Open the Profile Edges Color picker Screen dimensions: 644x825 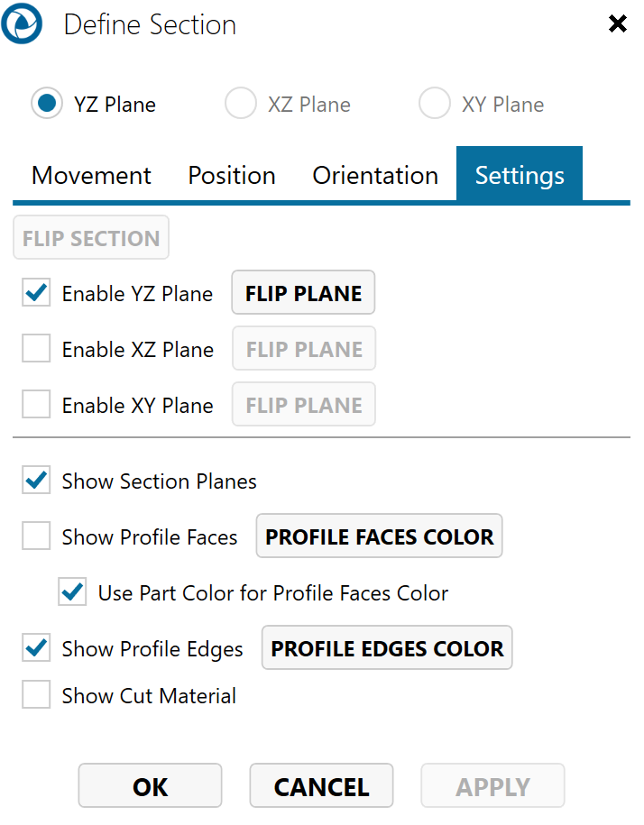click(387, 648)
